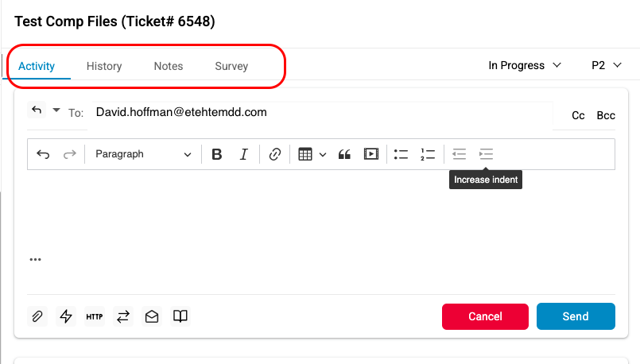Expand the In Progress status dropdown

pos(525,65)
